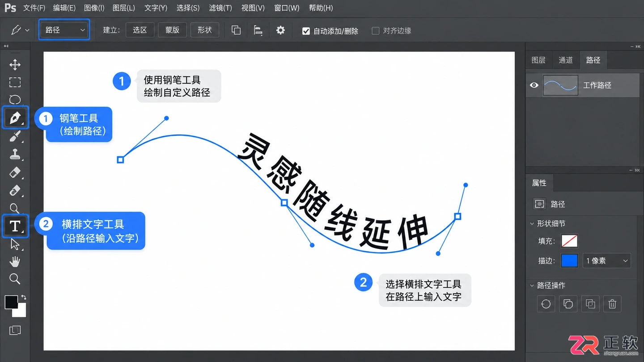644x362 pixels.
Task: Select the Brush tool
Action: pos(15,136)
